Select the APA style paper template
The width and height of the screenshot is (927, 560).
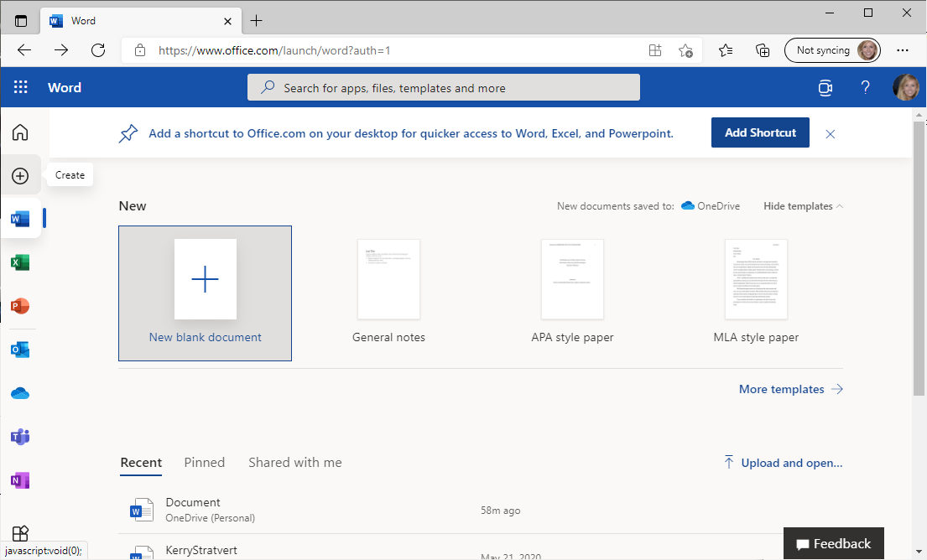click(x=573, y=289)
